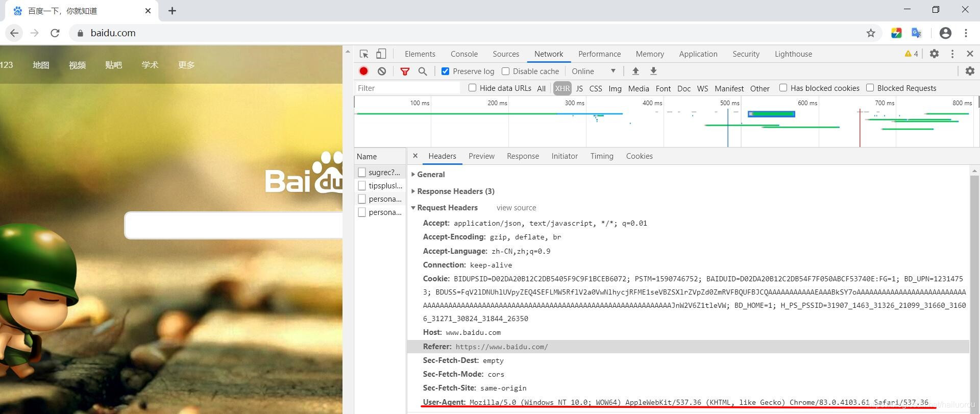The image size is (980, 414).
Task: Enable the Disable cache checkbox
Action: pyautogui.click(x=505, y=71)
